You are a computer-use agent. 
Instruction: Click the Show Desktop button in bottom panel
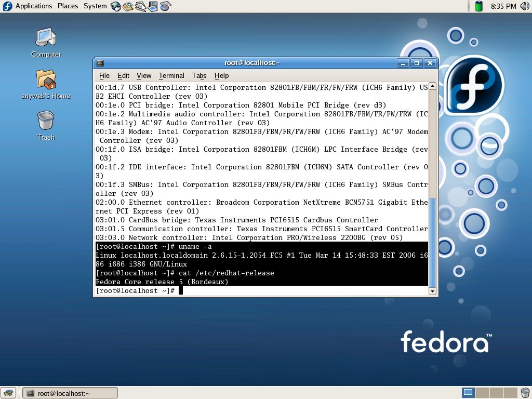8,393
